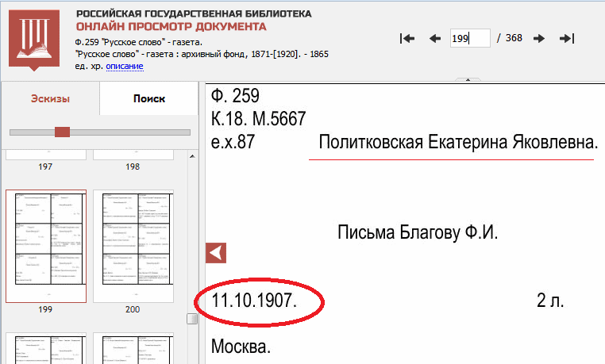Open the partially visible thumbnail below page 200
This screenshot has width=605, height=364.
[x=133, y=349]
